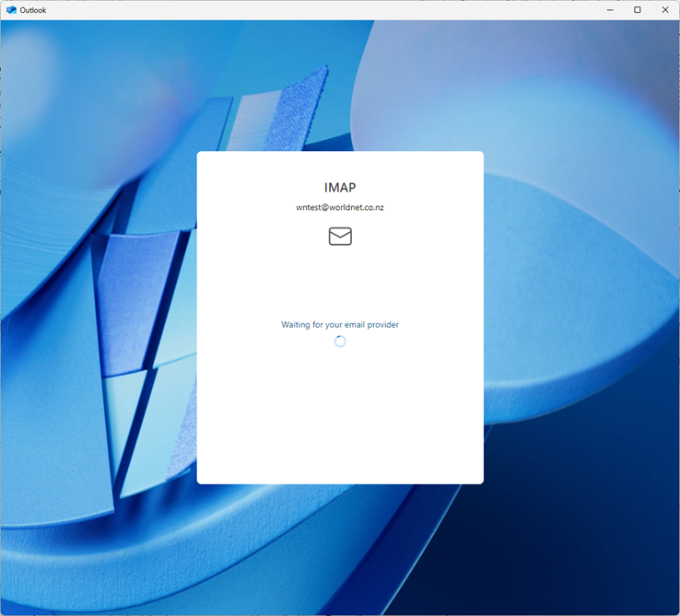The image size is (680, 616).
Task: Click "Waiting for your email provider" message
Action: point(340,325)
